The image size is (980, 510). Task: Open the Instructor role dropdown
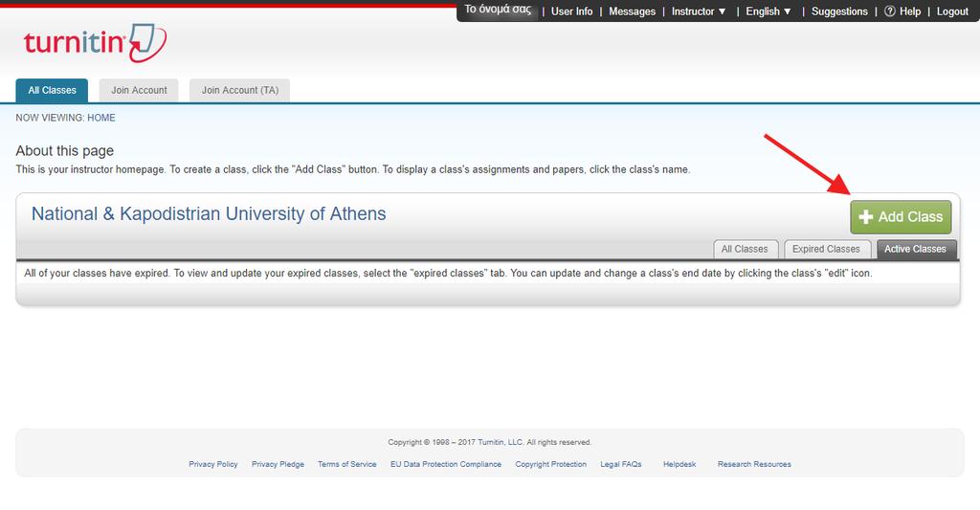pyautogui.click(x=698, y=11)
